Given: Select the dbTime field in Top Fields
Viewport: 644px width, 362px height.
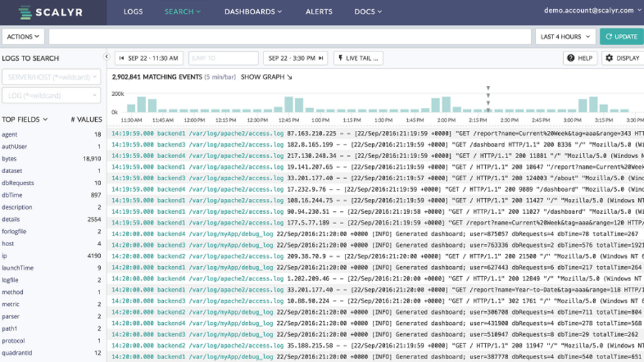Looking at the screenshot, I should coord(12,195).
